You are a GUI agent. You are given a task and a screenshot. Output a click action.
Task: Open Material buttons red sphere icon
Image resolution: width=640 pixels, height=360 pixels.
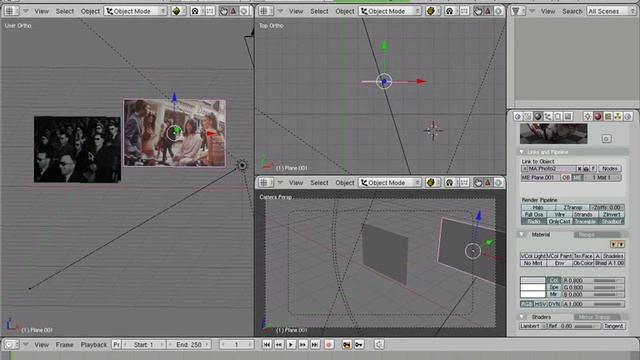tap(598, 117)
